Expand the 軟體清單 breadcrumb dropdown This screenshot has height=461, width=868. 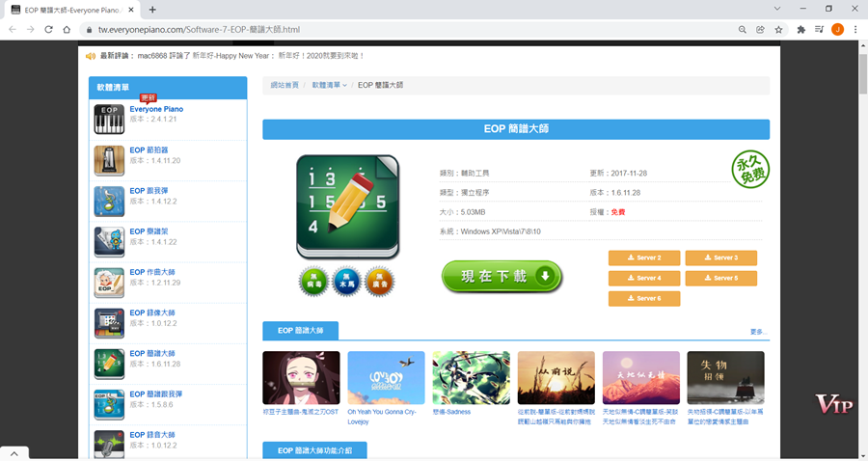tap(330, 85)
